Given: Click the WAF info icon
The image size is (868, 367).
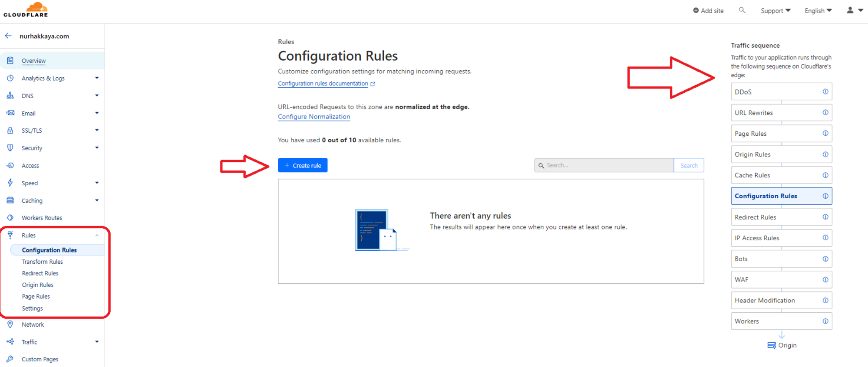Looking at the screenshot, I should point(825,279).
